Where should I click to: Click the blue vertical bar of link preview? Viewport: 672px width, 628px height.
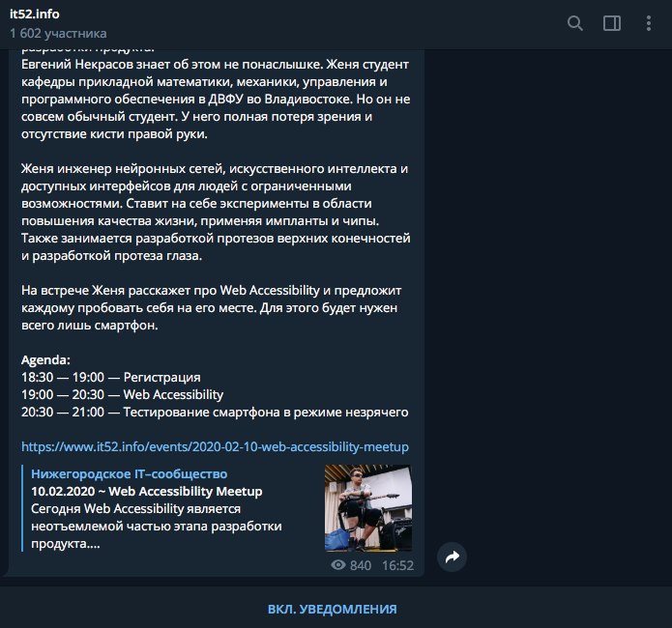22,508
